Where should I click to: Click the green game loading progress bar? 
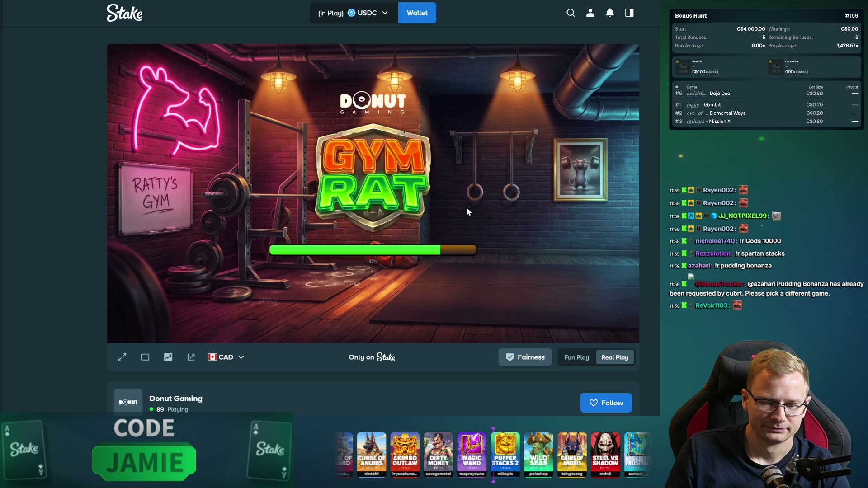pyautogui.click(x=373, y=250)
